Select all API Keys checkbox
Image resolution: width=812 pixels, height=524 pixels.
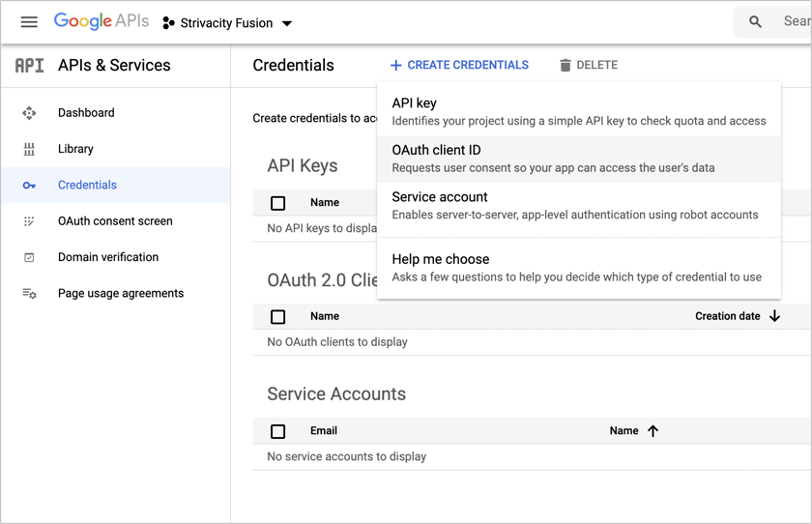coord(278,203)
